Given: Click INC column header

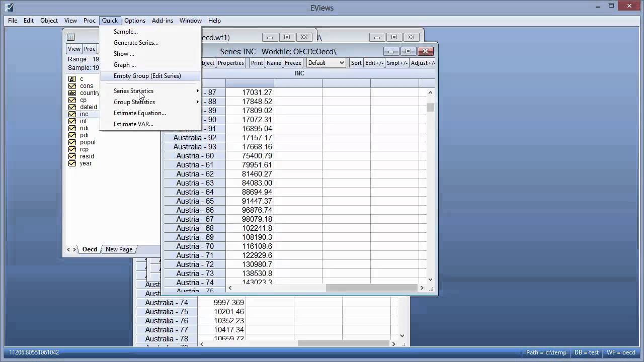Looking at the screenshot, I should (x=299, y=73).
